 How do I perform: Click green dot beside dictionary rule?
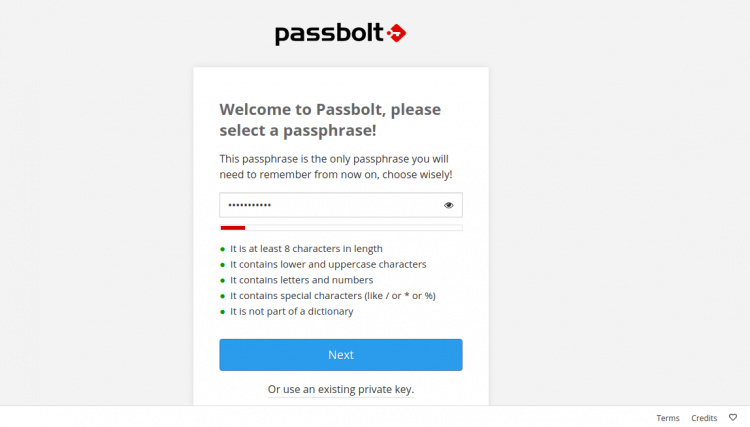pyautogui.click(x=222, y=312)
